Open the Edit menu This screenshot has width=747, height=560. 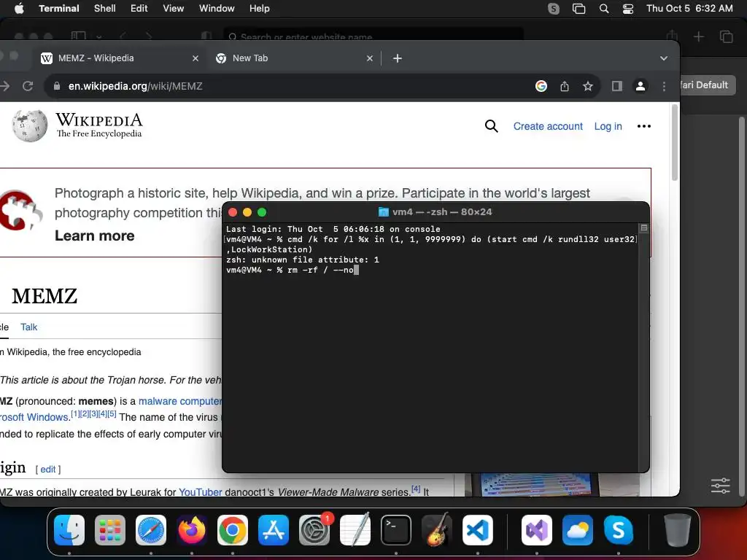pyautogui.click(x=139, y=9)
